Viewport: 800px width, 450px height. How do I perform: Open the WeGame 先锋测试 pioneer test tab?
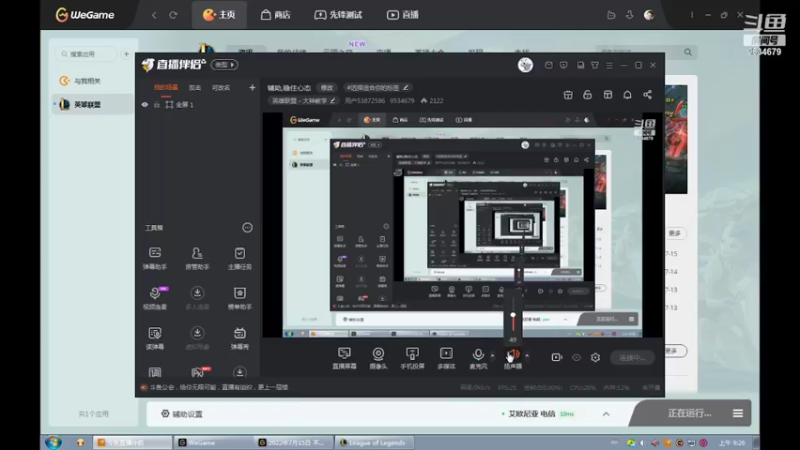coord(338,15)
